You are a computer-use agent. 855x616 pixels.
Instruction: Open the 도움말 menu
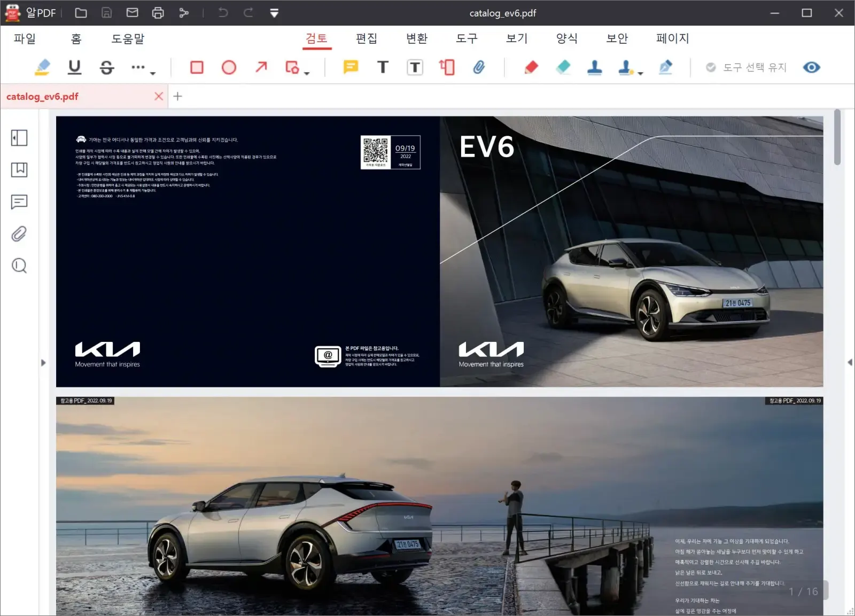point(128,38)
